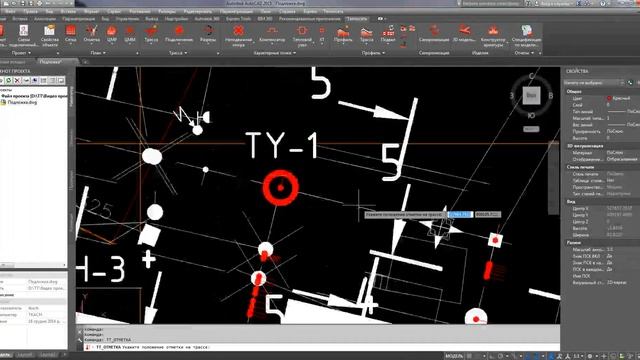Expand the Характерные точки panel dropdown
640x360 pixels.
tap(275, 53)
